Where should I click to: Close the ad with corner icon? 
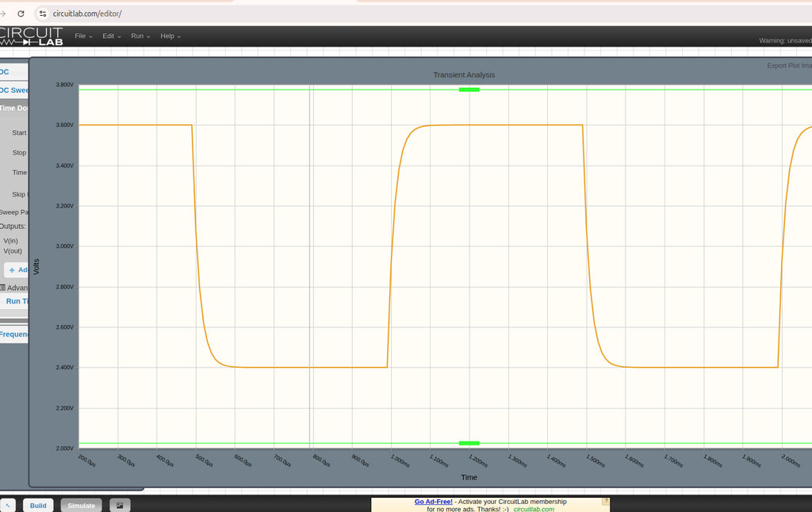tap(605, 502)
